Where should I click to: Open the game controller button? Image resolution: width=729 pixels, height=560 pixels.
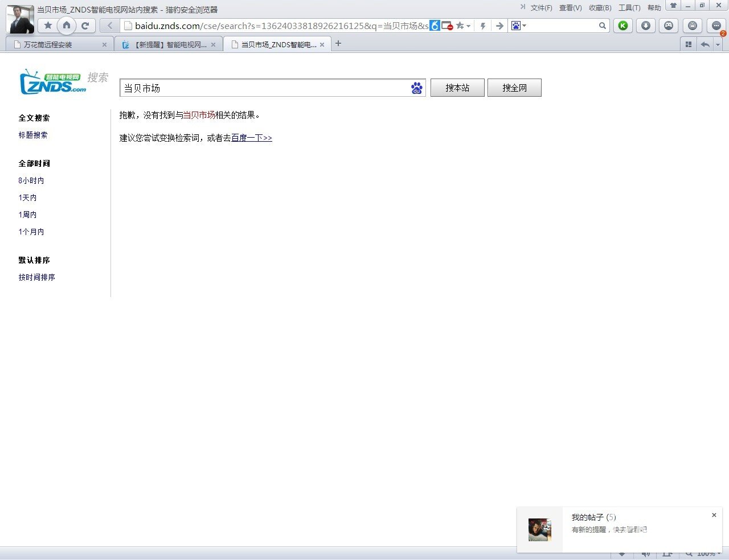click(669, 26)
